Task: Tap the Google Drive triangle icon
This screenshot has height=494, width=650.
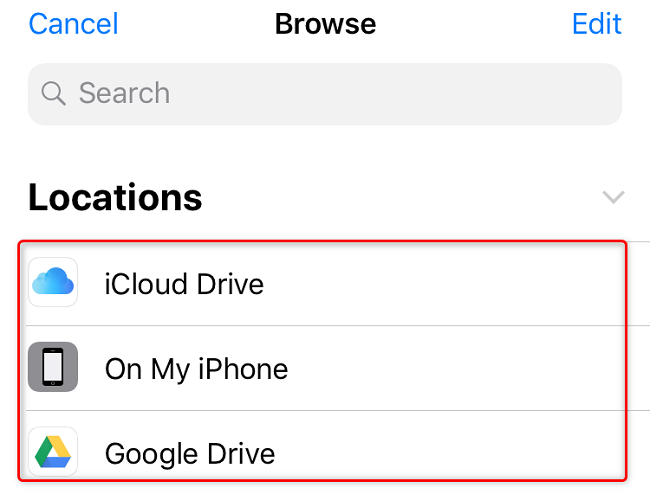Action: pyautogui.click(x=53, y=452)
